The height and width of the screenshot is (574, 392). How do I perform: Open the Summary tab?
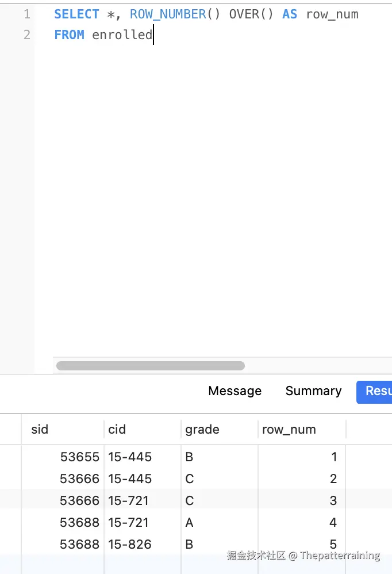[313, 391]
